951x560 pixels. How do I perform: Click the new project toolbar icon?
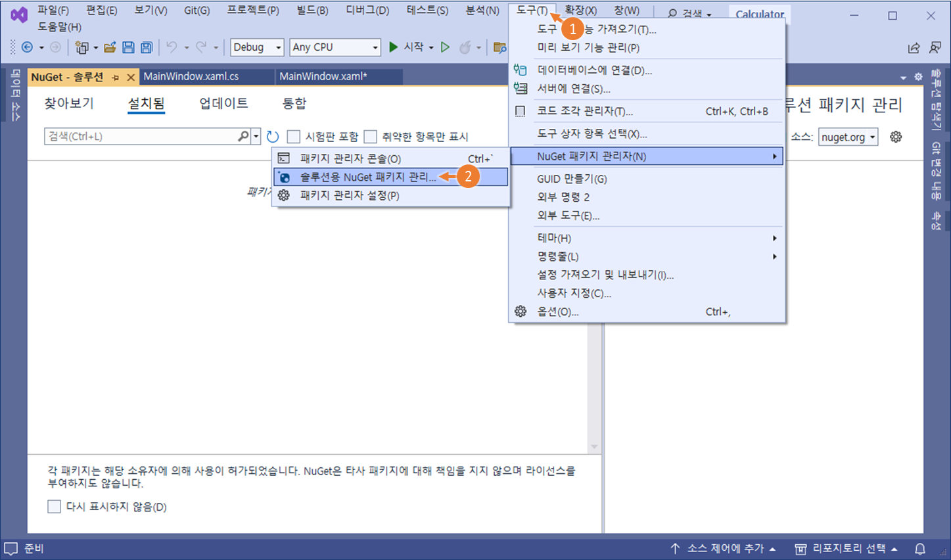tap(81, 47)
